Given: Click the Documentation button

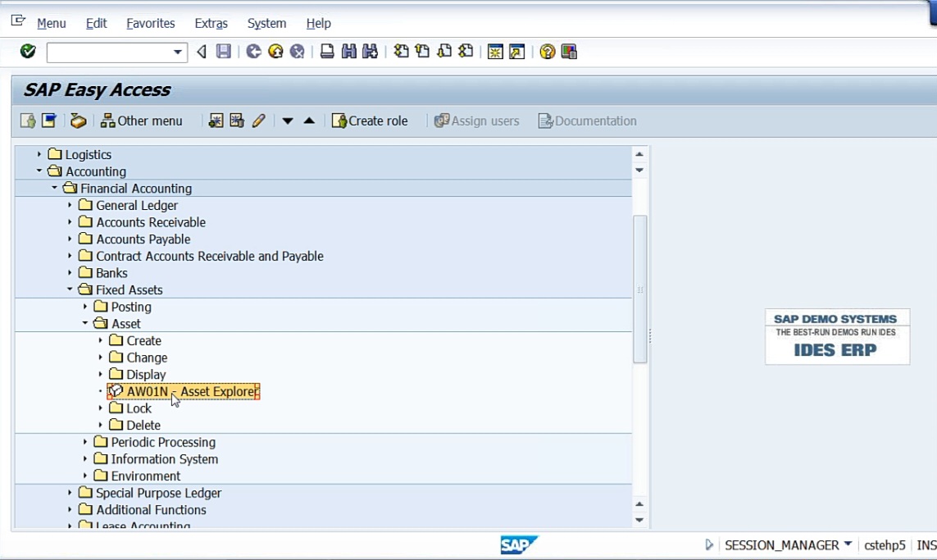Looking at the screenshot, I should [588, 121].
